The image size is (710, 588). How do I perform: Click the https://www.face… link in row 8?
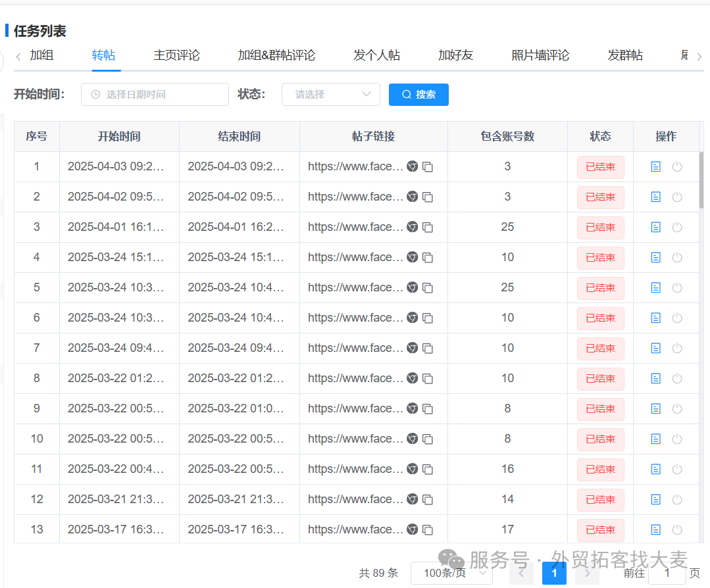click(355, 378)
